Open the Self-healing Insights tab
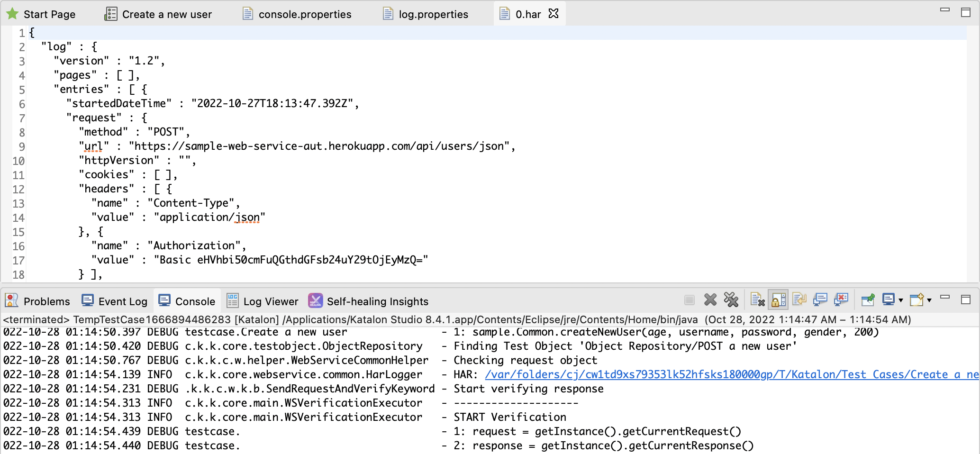The width and height of the screenshot is (980, 454). 377,301
